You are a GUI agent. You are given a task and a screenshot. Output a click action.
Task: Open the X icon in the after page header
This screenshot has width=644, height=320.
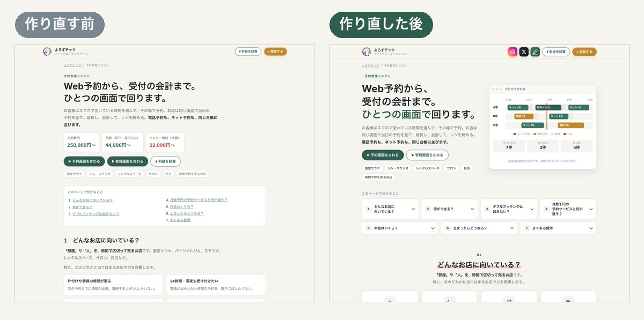coord(524,52)
